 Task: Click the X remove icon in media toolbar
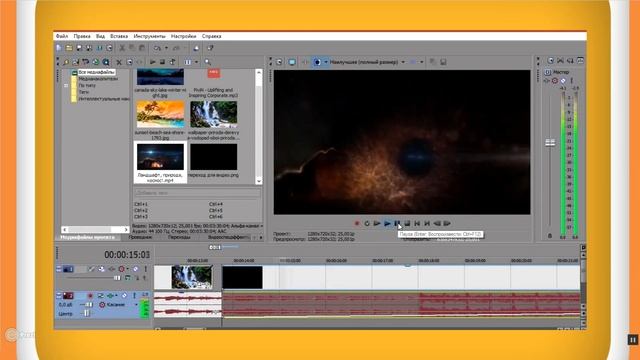click(x=119, y=62)
